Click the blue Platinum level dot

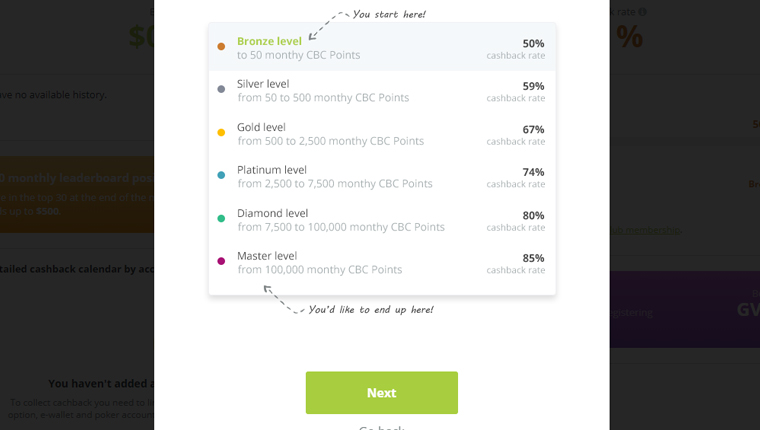(221, 175)
